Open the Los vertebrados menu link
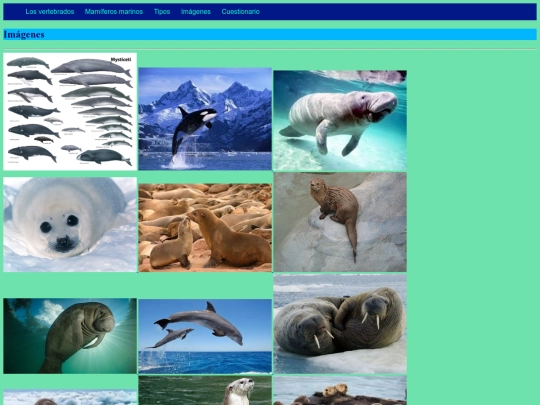This screenshot has height=405, width=540. coord(50,12)
